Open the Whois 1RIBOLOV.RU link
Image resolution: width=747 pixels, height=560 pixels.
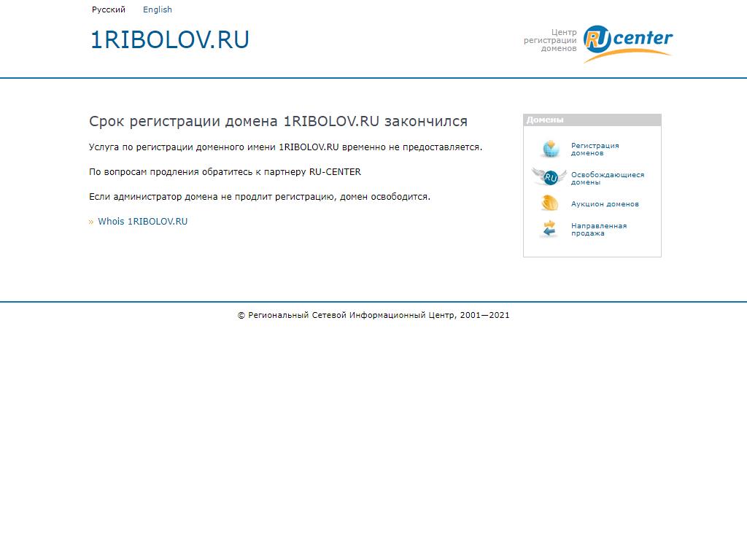coord(142,222)
